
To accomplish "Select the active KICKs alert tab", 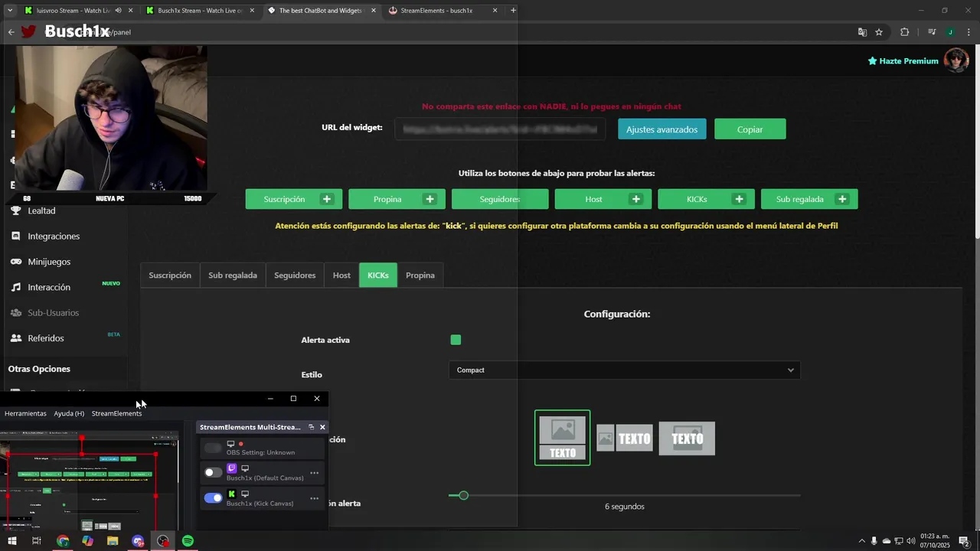I will 378,275.
